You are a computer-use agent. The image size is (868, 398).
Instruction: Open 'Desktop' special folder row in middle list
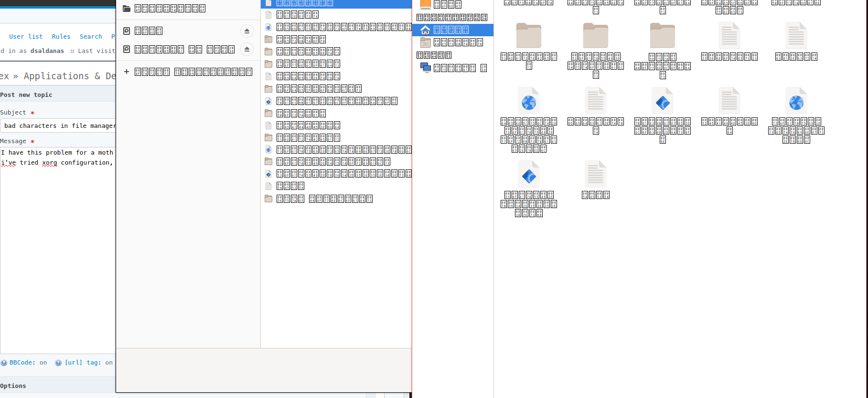coord(336,39)
